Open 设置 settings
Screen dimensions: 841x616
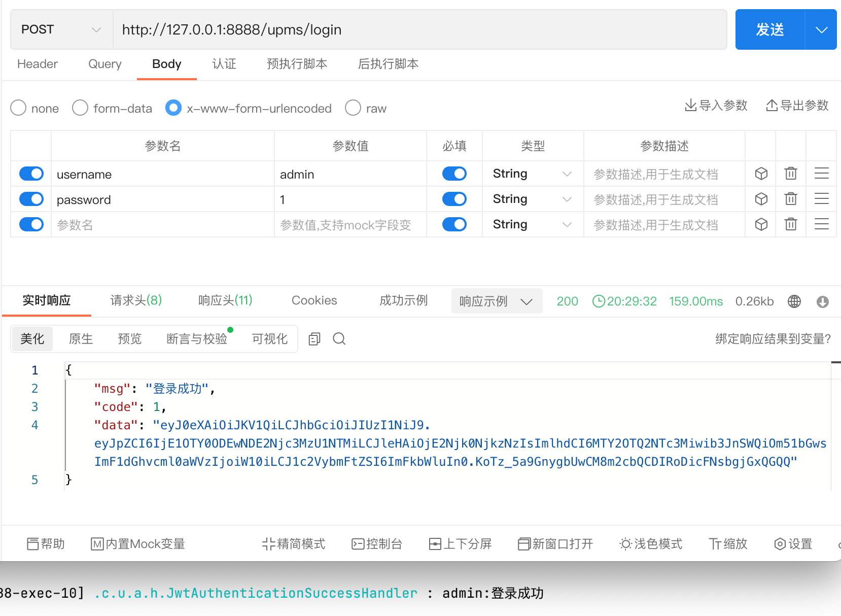pos(793,544)
